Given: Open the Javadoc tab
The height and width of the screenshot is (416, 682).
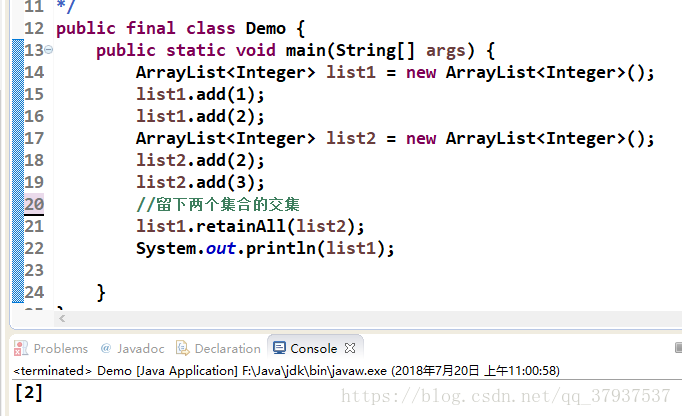Looking at the screenshot, I should click(x=140, y=349).
